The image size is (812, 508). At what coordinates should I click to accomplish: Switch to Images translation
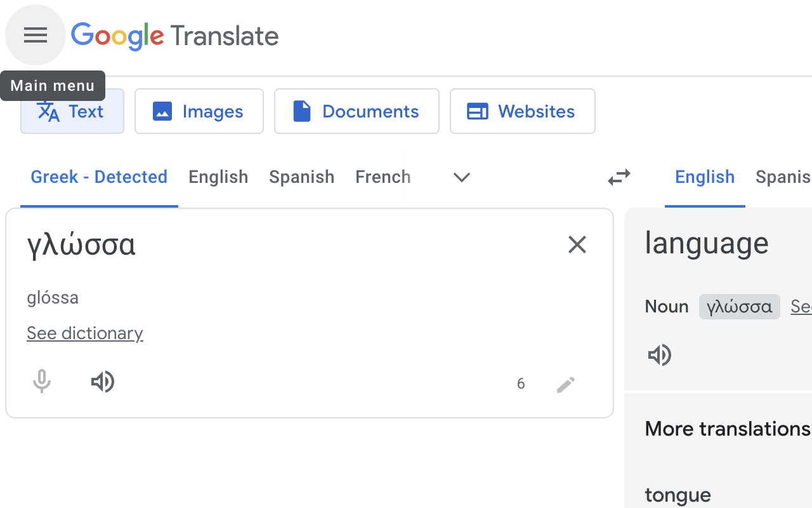199,111
